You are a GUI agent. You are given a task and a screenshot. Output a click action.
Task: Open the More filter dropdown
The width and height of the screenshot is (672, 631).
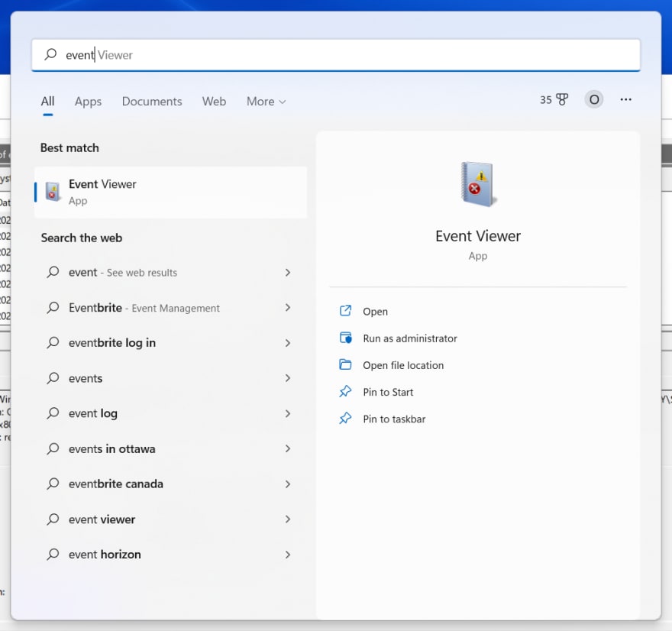coord(267,102)
